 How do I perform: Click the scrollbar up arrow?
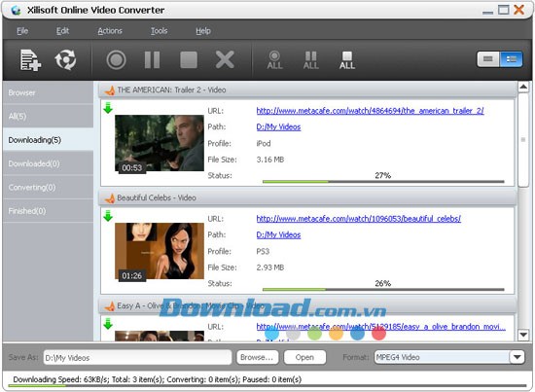pyautogui.click(x=523, y=87)
